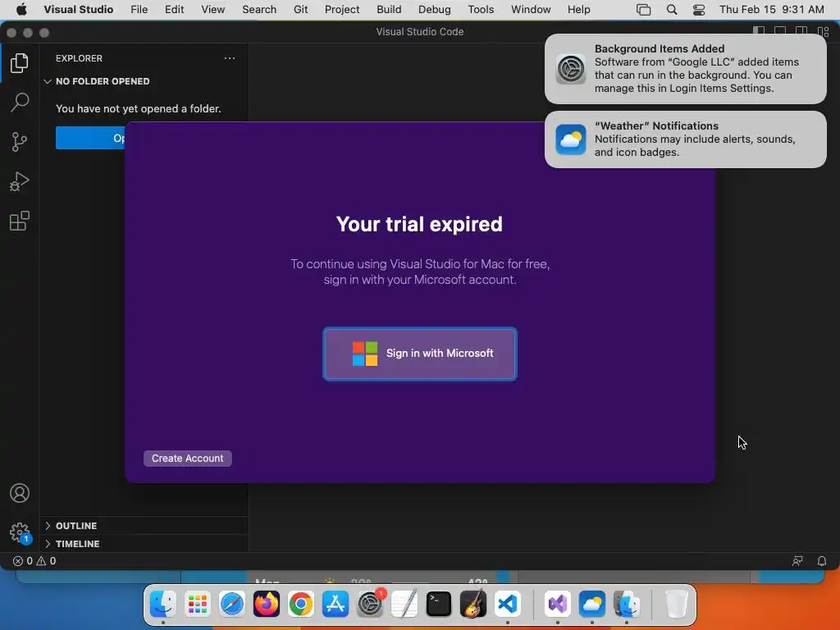Viewport: 840px width, 630px height.
Task: Open Finder from the Dock
Action: coord(163,605)
